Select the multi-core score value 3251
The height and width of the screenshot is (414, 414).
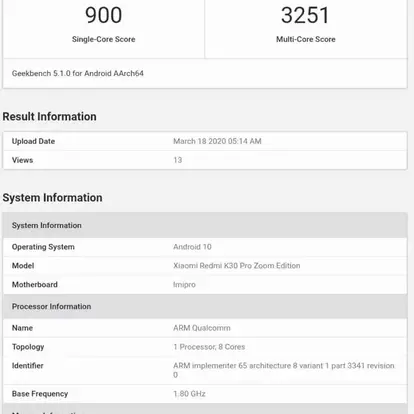coord(305,15)
